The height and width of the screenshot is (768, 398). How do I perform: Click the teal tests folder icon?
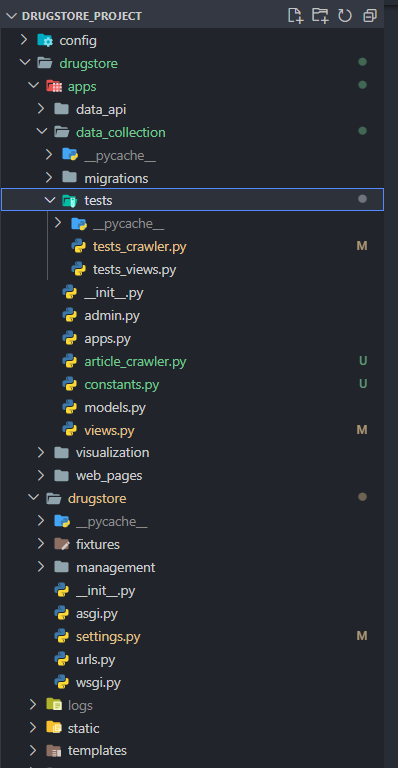point(70,200)
